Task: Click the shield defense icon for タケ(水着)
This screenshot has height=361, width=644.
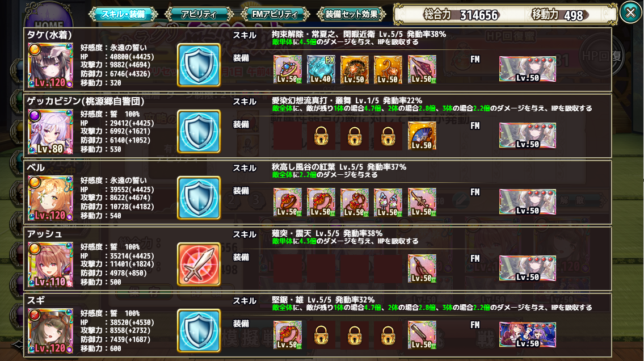Action: pyautogui.click(x=199, y=65)
